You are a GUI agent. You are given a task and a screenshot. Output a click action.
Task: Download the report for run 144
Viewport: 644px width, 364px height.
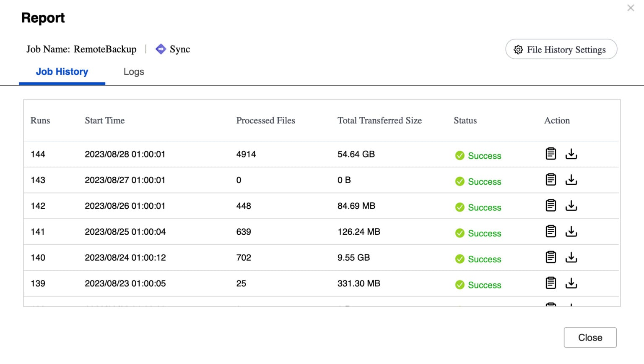[x=571, y=154]
